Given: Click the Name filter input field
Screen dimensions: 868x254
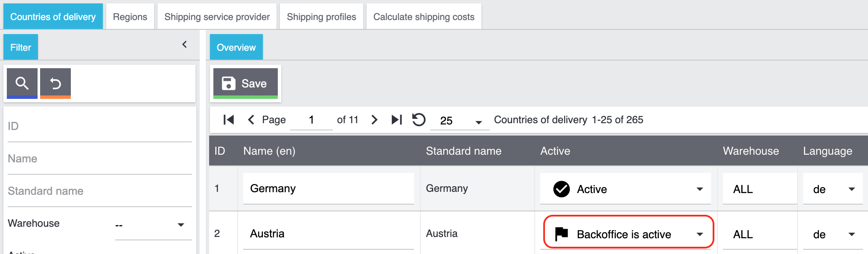Looking at the screenshot, I should point(99,159).
